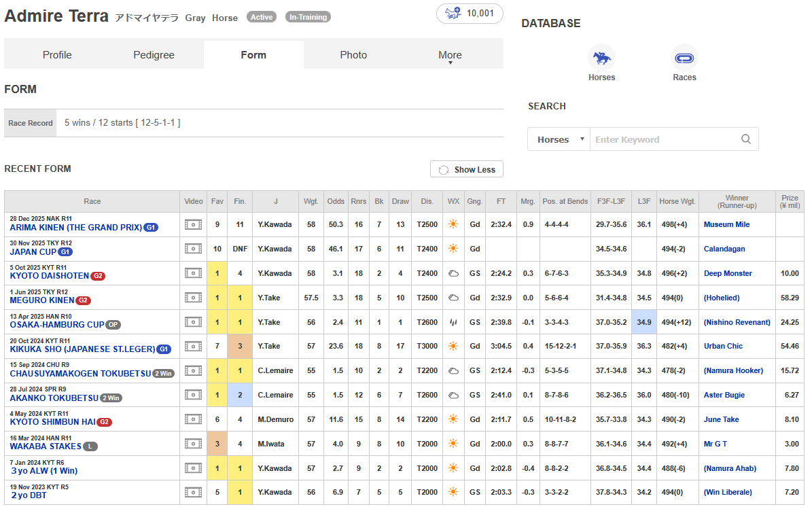Screen dimensions: 812x509
Task: Click the Pos. at Bends column header
Action: tap(565, 201)
